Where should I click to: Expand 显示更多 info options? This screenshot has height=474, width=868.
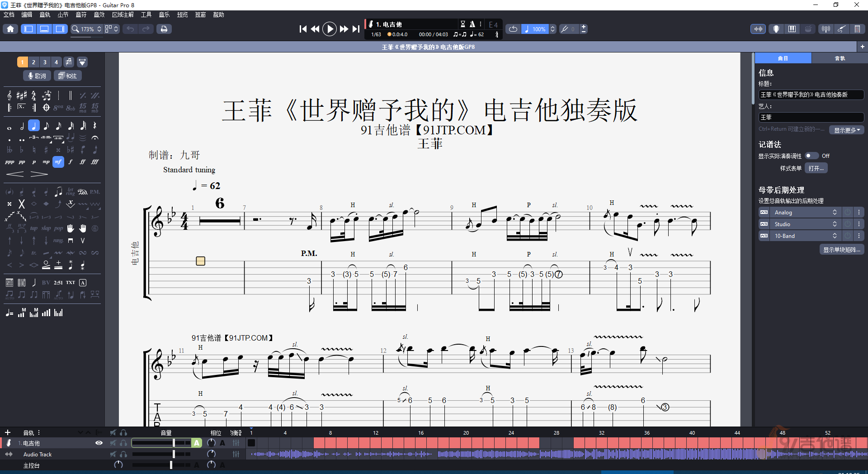[846, 130]
